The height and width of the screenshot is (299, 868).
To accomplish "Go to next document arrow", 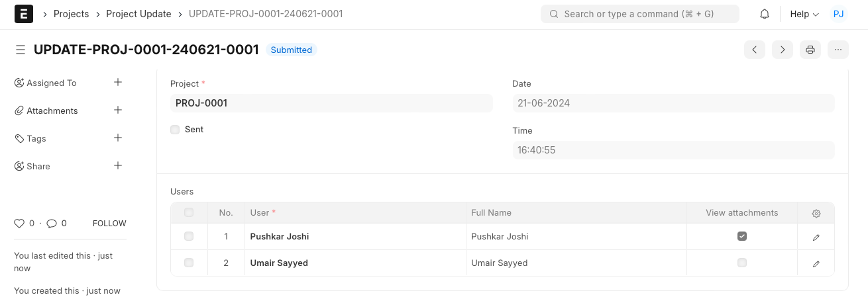I will point(783,50).
